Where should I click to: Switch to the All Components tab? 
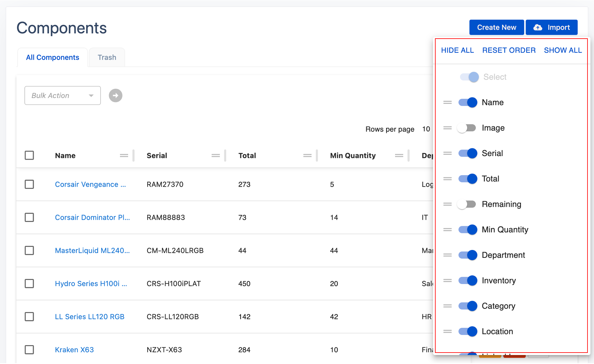[x=53, y=57]
